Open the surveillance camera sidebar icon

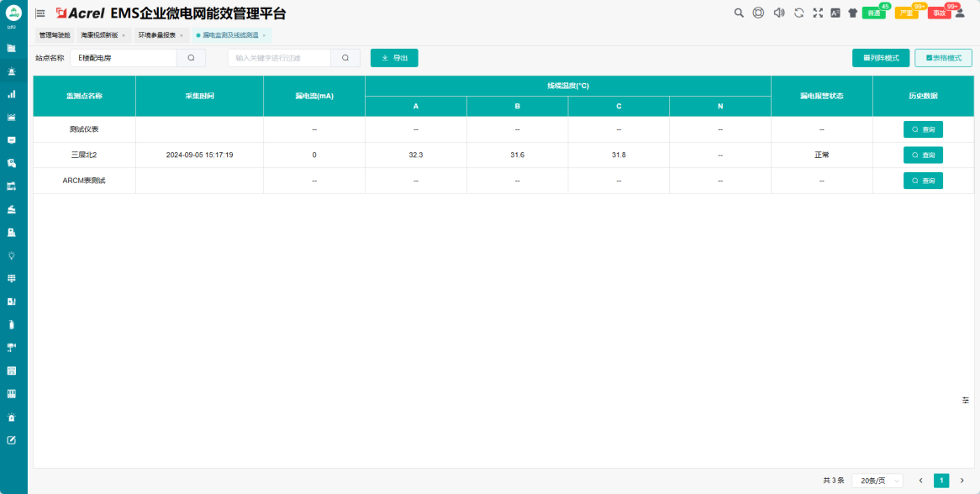pyautogui.click(x=11, y=348)
